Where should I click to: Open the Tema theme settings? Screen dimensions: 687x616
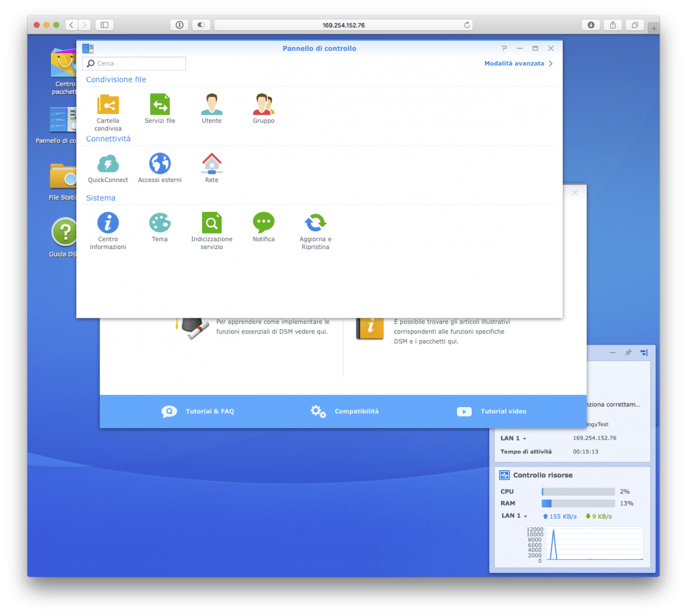point(160,223)
